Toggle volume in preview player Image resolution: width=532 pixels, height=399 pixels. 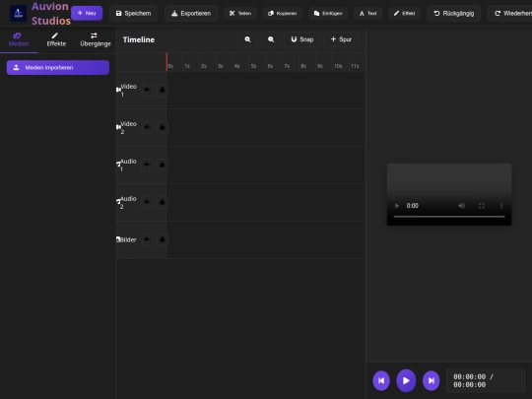pyautogui.click(x=461, y=206)
